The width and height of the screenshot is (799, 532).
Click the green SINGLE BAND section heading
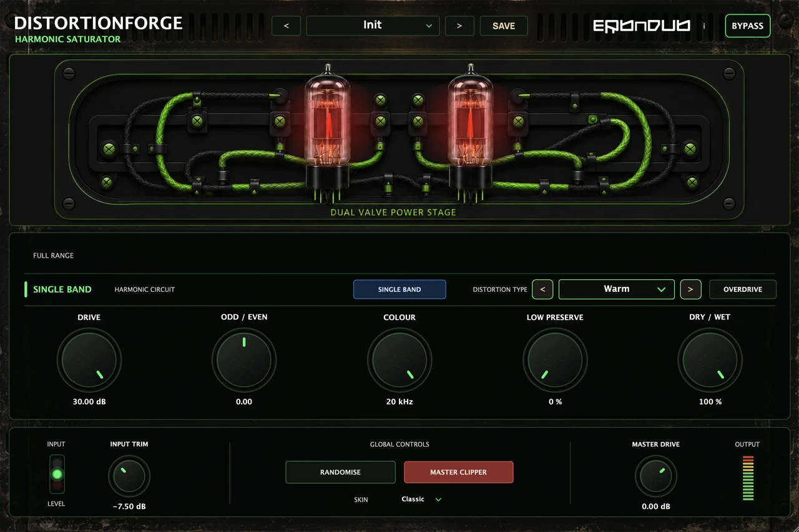(62, 289)
